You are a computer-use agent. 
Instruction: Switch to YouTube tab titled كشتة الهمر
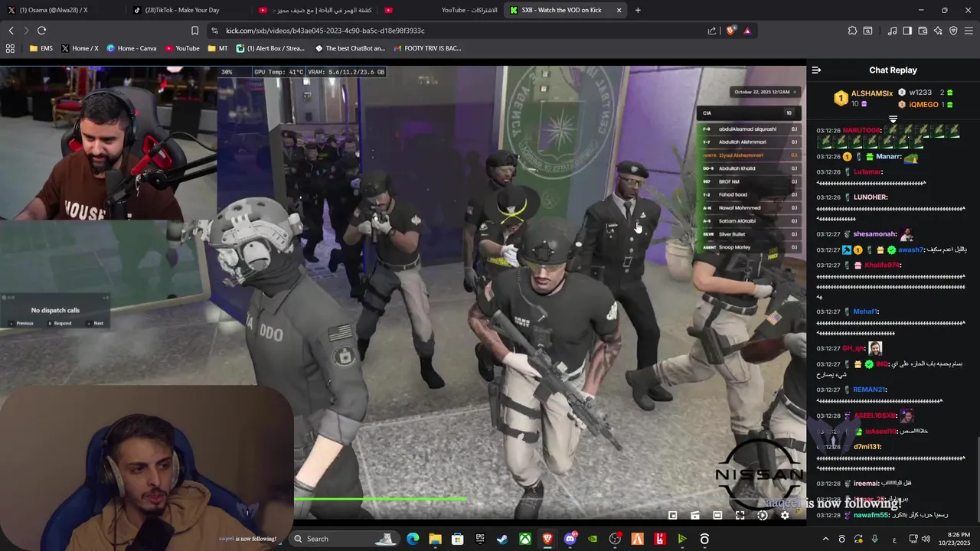[x=314, y=10]
